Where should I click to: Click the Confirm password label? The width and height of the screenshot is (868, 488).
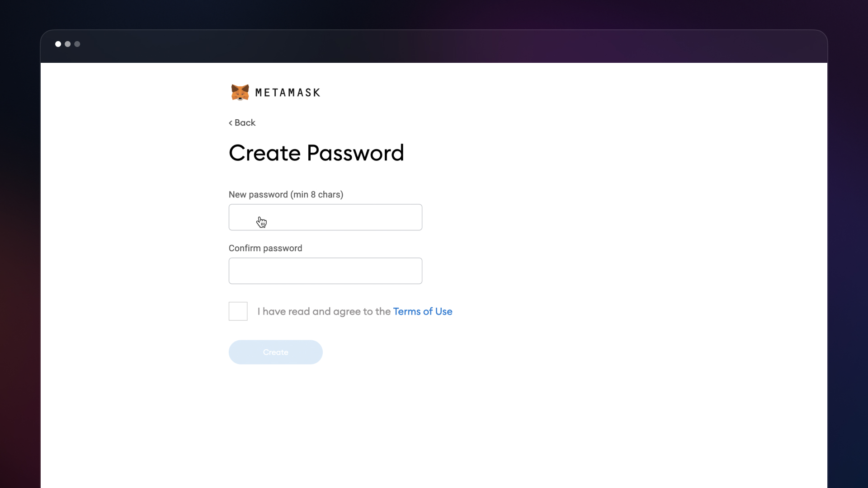(265, 248)
